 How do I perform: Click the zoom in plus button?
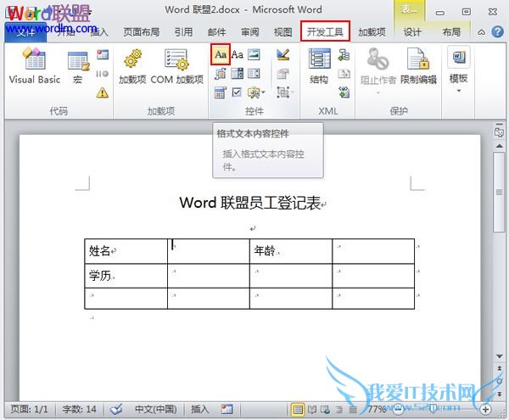click(485, 410)
